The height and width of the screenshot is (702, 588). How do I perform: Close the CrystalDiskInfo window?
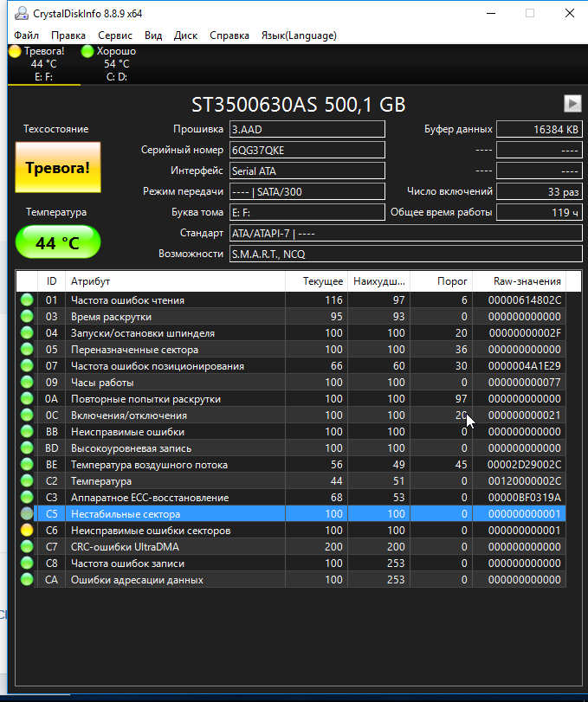[569, 14]
